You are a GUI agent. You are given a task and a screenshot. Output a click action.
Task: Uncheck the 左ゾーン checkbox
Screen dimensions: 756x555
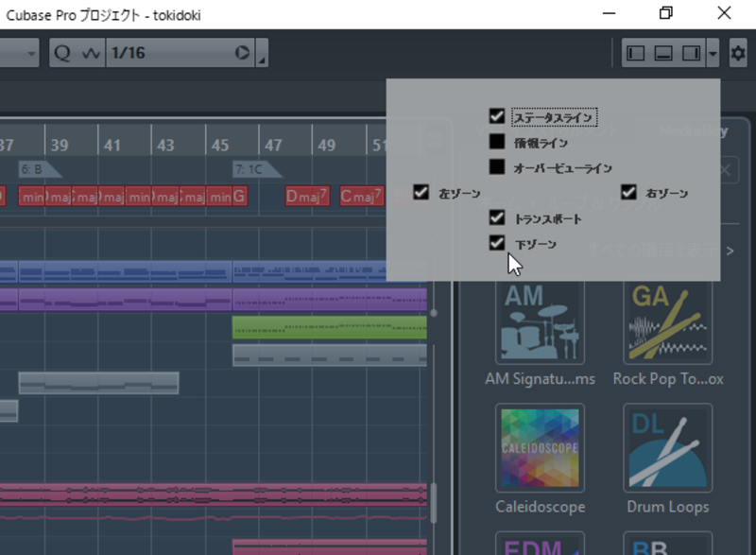click(x=421, y=192)
